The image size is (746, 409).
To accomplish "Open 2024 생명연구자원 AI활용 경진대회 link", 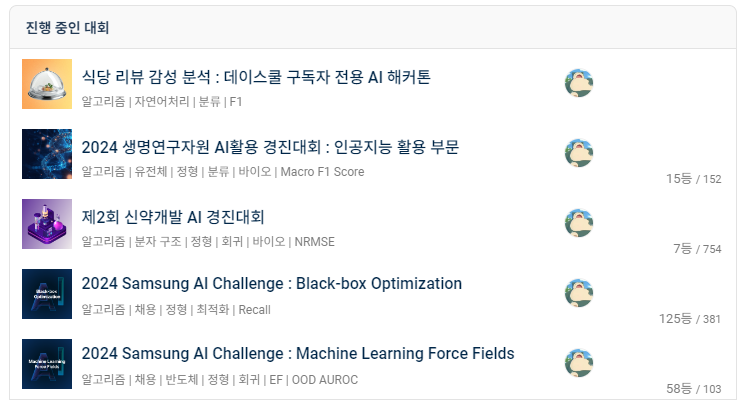I will point(270,147).
